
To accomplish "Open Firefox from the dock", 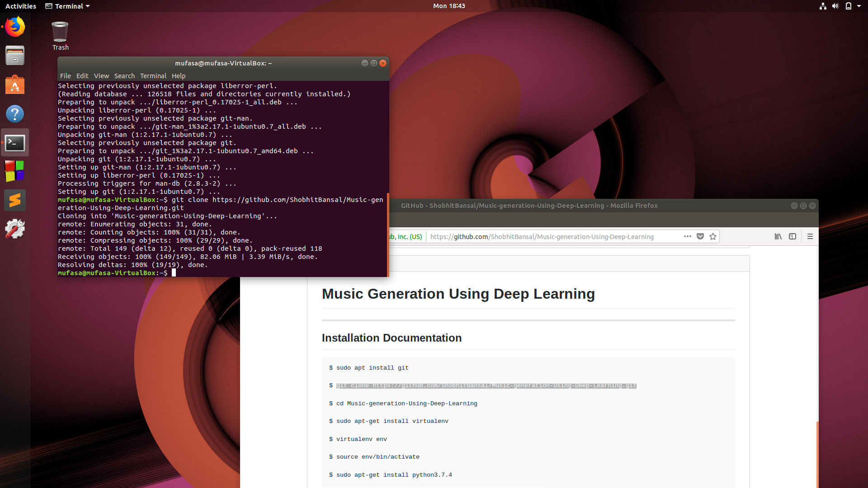I will (15, 27).
